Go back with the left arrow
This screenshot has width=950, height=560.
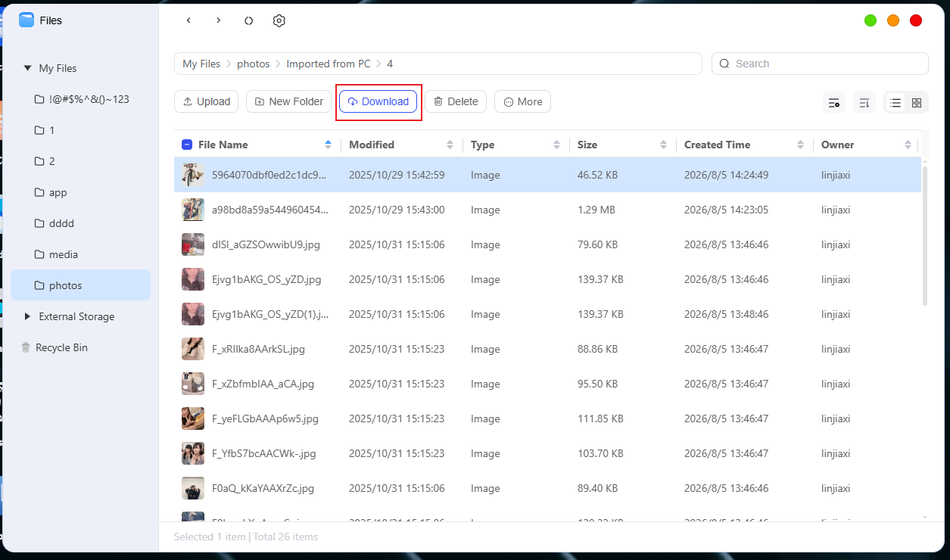(x=188, y=20)
